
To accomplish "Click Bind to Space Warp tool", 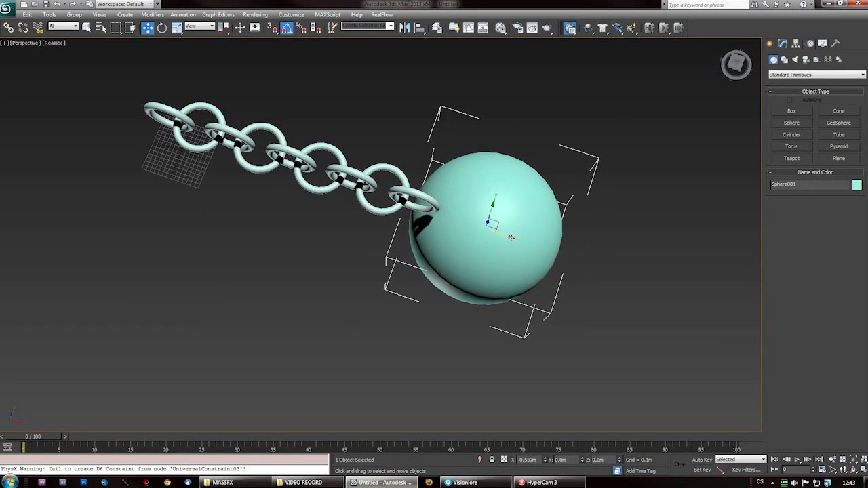I will 38,28.
